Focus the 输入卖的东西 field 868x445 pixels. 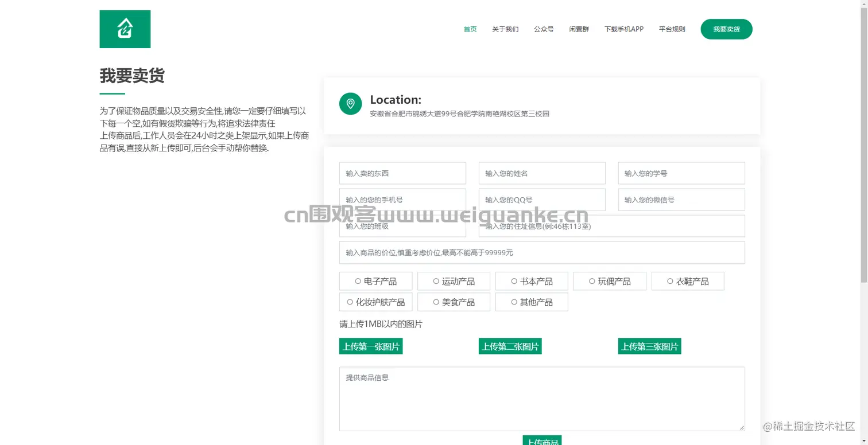pos(402,173)
